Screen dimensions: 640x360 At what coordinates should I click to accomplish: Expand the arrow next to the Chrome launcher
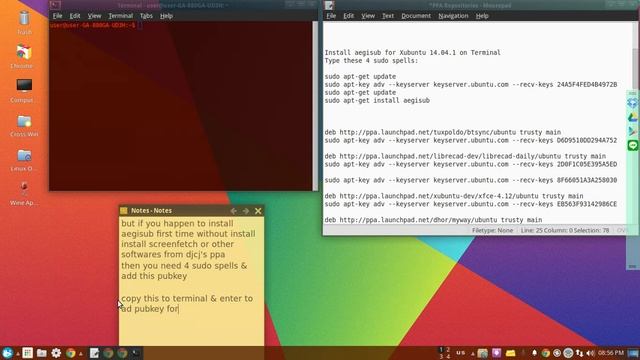click(x=81, y=354)
